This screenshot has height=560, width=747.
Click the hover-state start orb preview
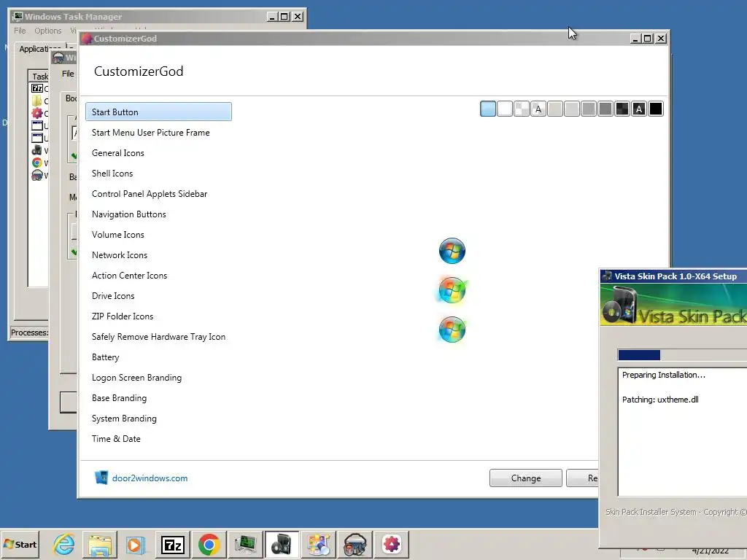pos(452,290)
